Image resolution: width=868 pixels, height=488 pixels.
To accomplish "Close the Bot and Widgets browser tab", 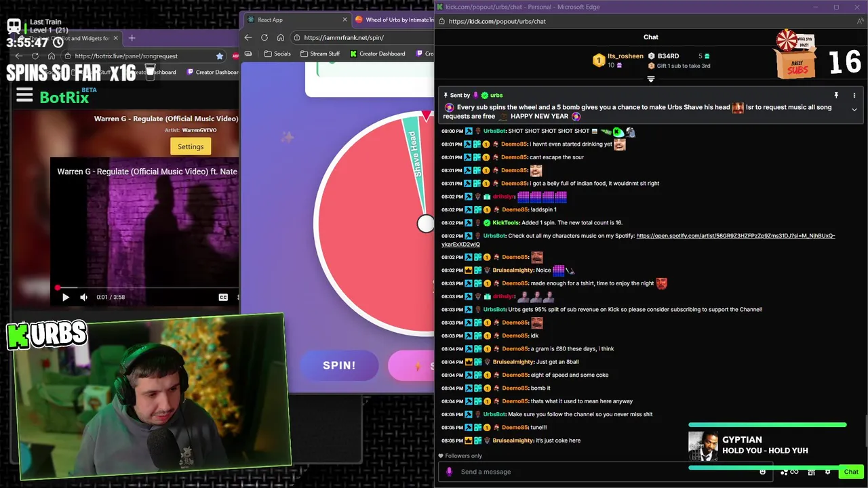I will coord(116,39).
